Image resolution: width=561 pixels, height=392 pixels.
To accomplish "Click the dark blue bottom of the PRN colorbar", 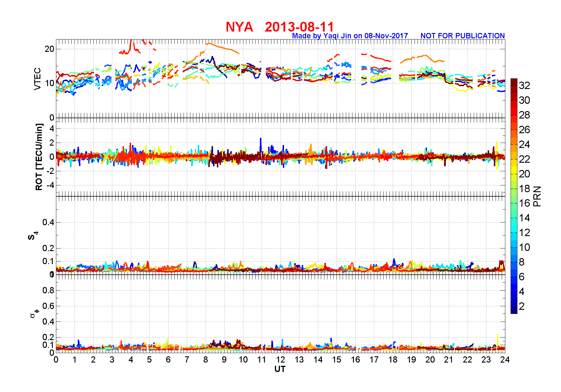I will point(514,309).
